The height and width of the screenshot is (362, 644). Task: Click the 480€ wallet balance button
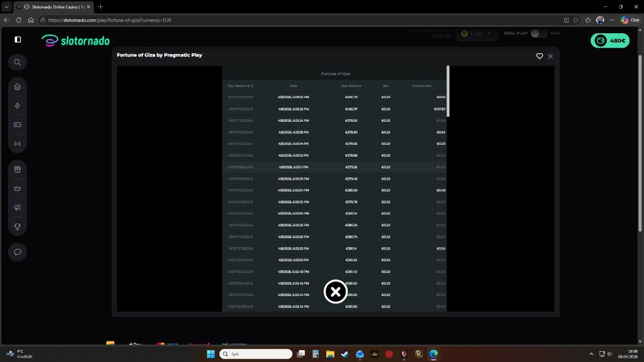coord(610,40)
